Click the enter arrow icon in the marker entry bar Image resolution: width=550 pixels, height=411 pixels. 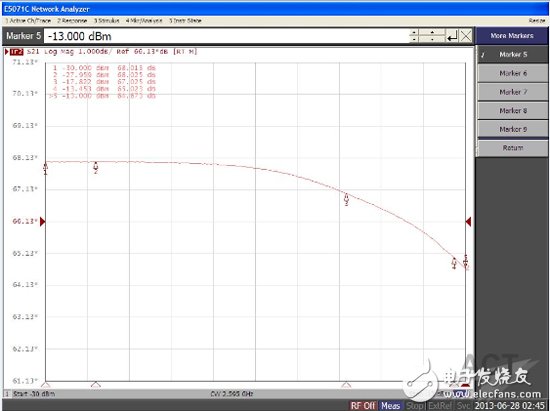coord(452,36)
